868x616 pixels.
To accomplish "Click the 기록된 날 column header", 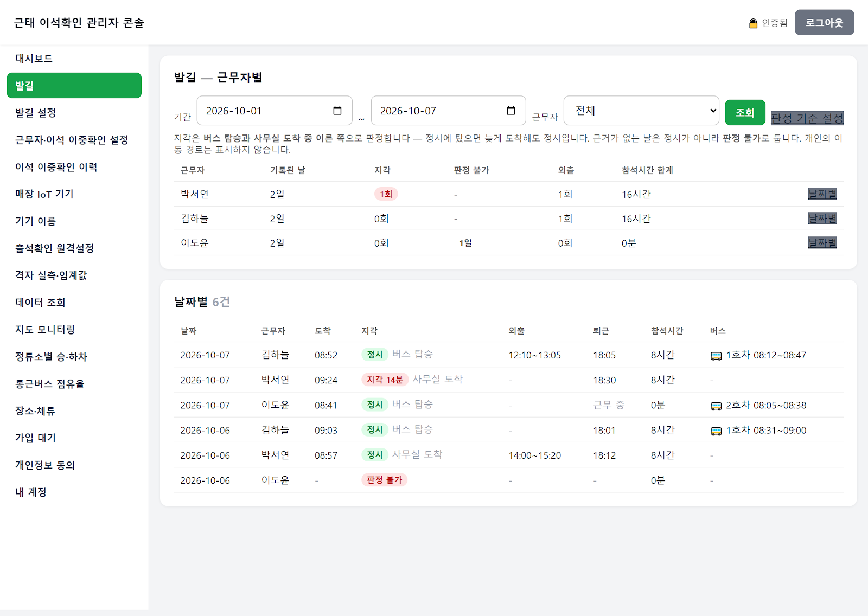I will (288, 170).
